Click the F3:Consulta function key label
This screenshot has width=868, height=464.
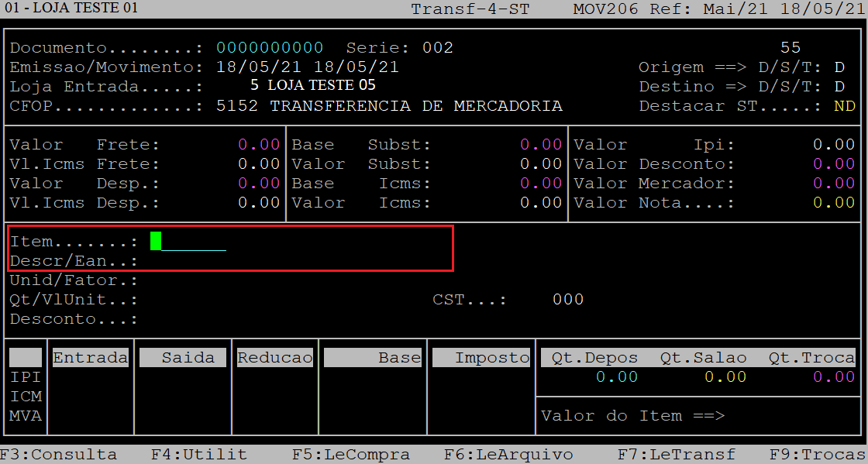point(59,455)
